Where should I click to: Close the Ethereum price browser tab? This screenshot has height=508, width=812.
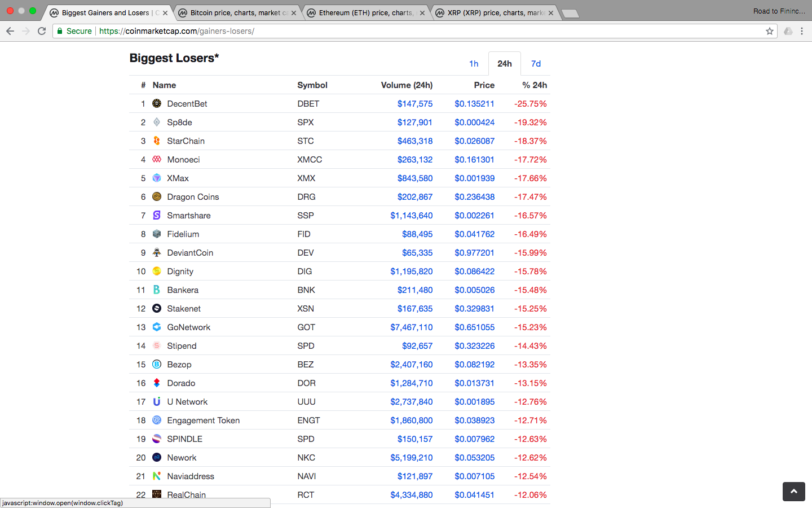pyautogui.click(x=422, y=13)
